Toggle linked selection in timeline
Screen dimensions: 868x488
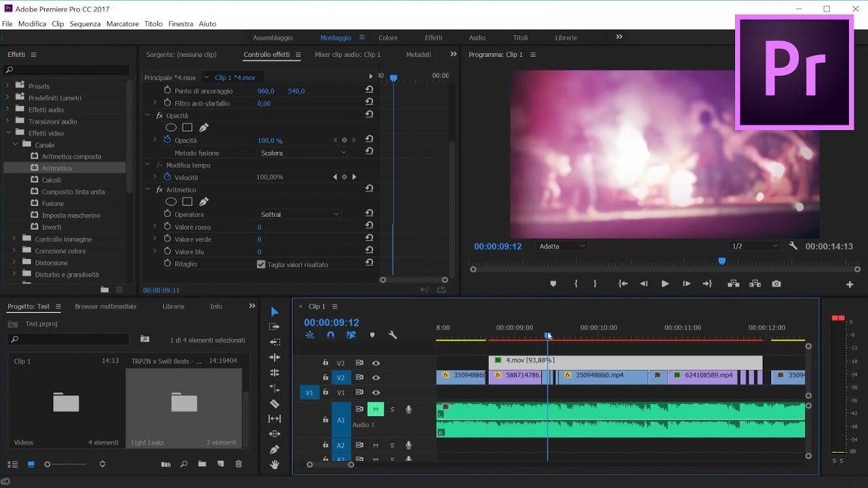pos(351,335)
